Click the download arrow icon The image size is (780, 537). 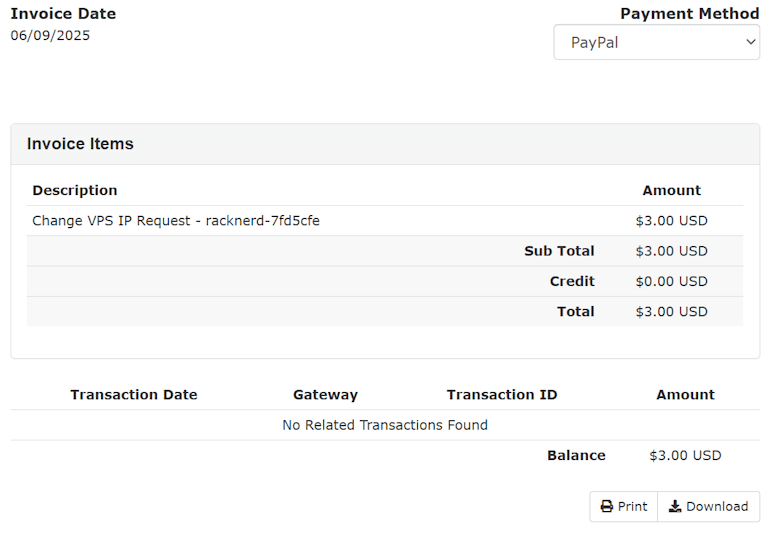[x=675, y=507]
